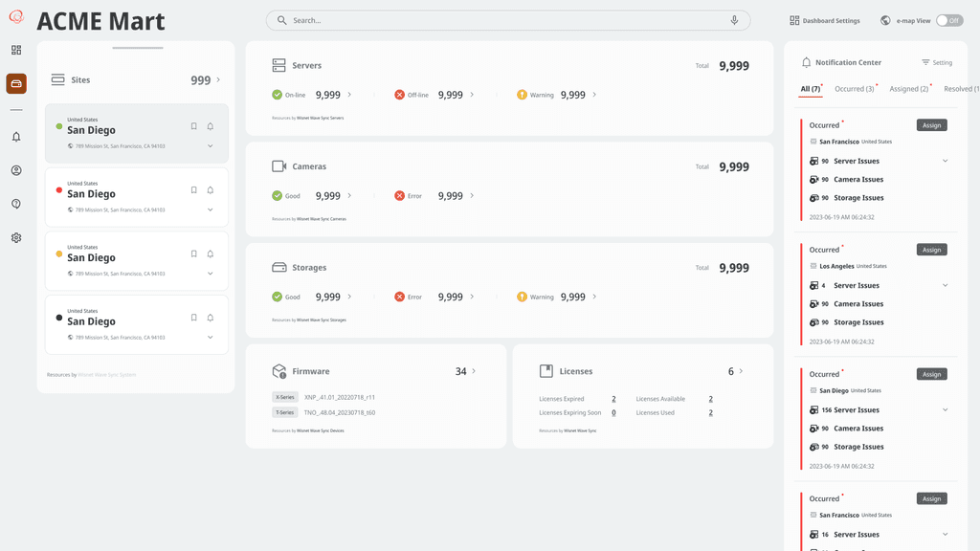
Task: Click the search magnifier icon
Action: pos(282,21)
